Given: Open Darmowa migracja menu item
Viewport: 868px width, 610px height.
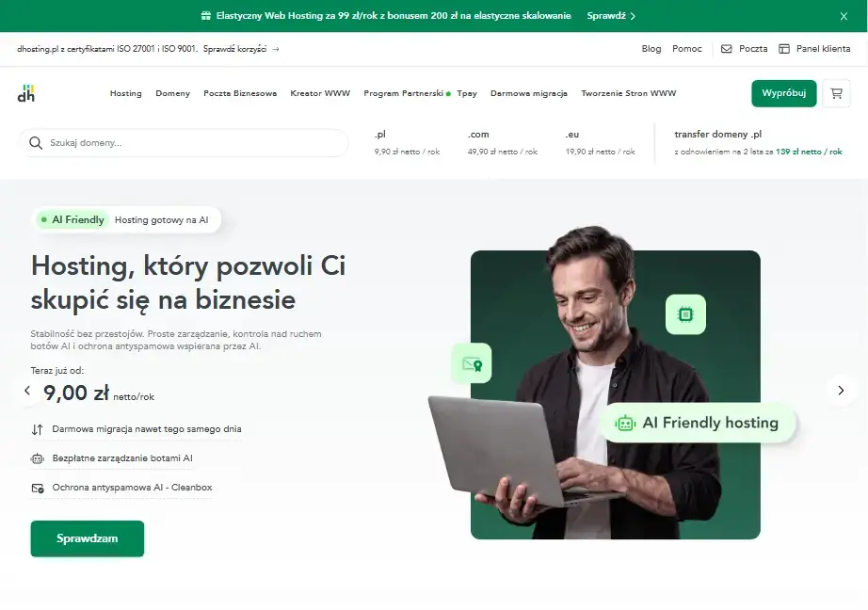Looking at the screenshot, I should click(x=529, y=93).
